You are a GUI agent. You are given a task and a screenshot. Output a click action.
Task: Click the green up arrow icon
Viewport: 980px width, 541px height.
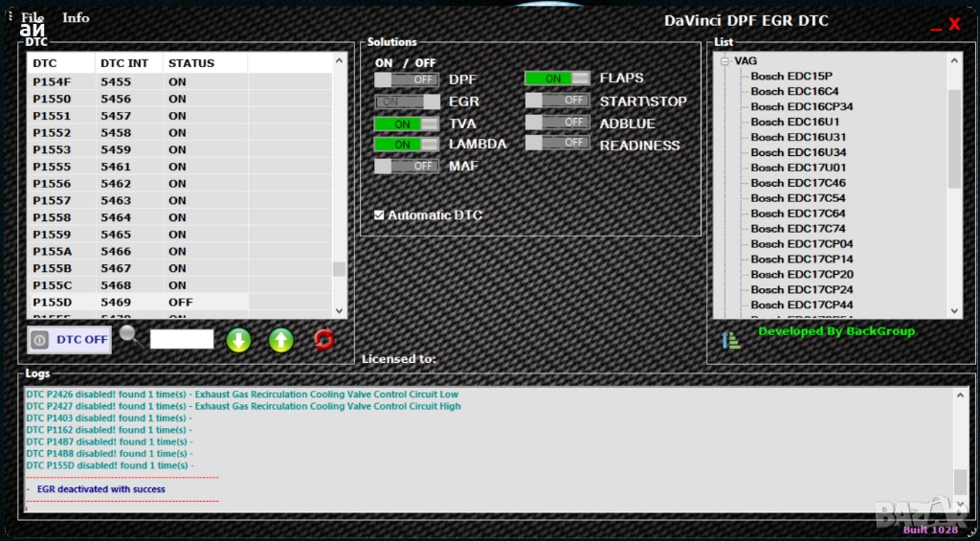[280, 340]
